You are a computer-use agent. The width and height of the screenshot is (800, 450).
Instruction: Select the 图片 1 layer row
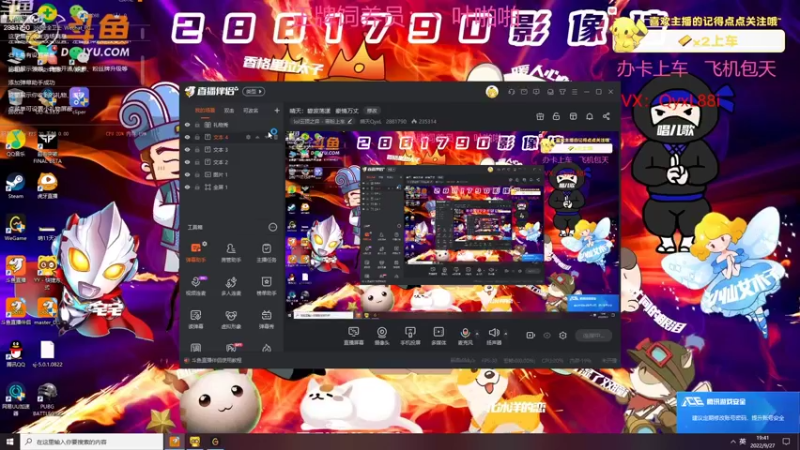(x=231, y=174)
